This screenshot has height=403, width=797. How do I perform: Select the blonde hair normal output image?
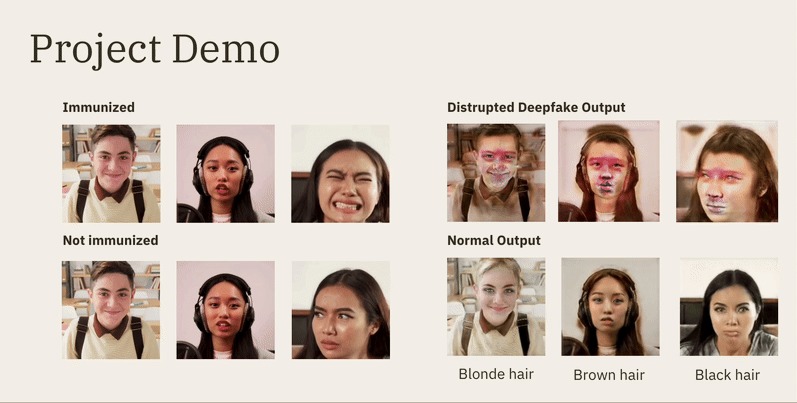click(x=496, y=306)
